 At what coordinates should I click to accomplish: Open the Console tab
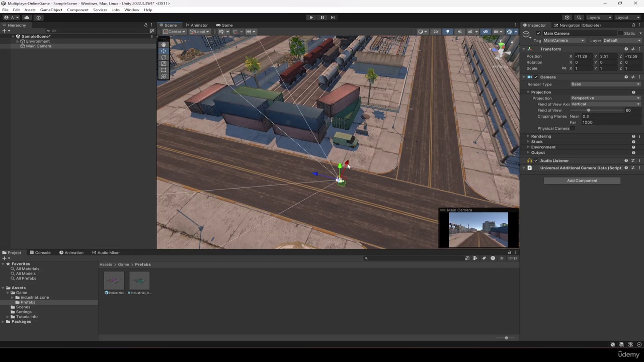(40, 252)
